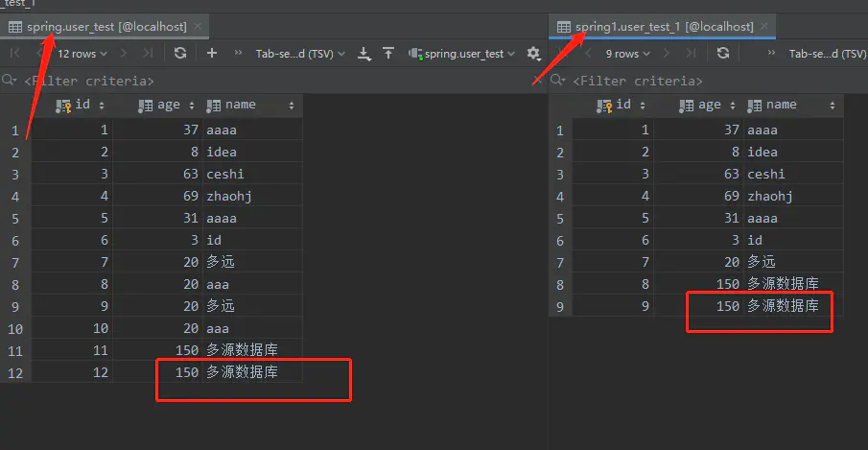Image resolution: width=868 pixels, height=450 pixels.
Task: Go to previous page in spring1.user_test_1
Action: pos(588,53)
